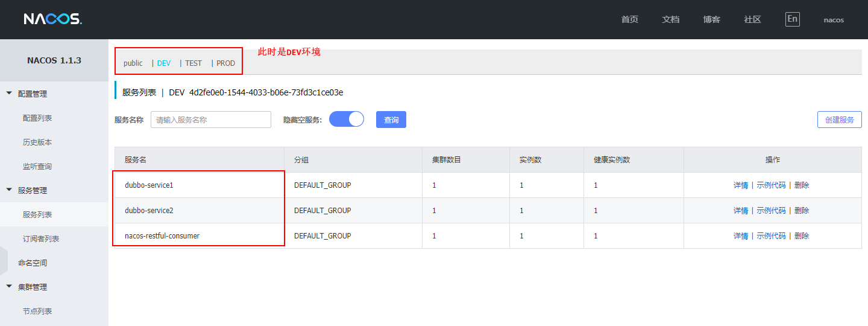868x326 pixels.
Task: Select 服务列表 in the sidebar
Action: (37, 214)
